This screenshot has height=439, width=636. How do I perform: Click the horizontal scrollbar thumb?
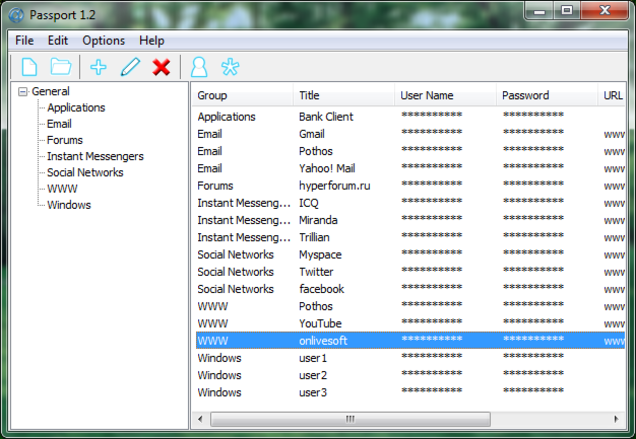tap(350, 419)
